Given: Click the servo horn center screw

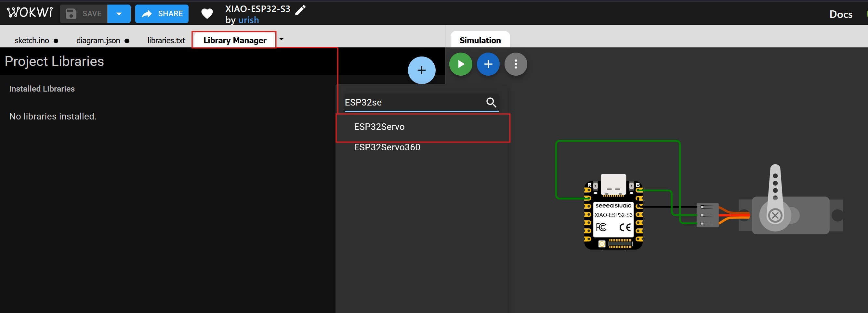Looking at the screenshot, I should 775,215.
